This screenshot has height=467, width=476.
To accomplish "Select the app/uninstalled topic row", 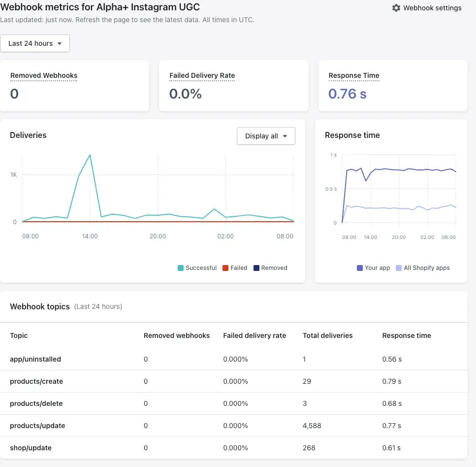I will [x=35, y=359].
